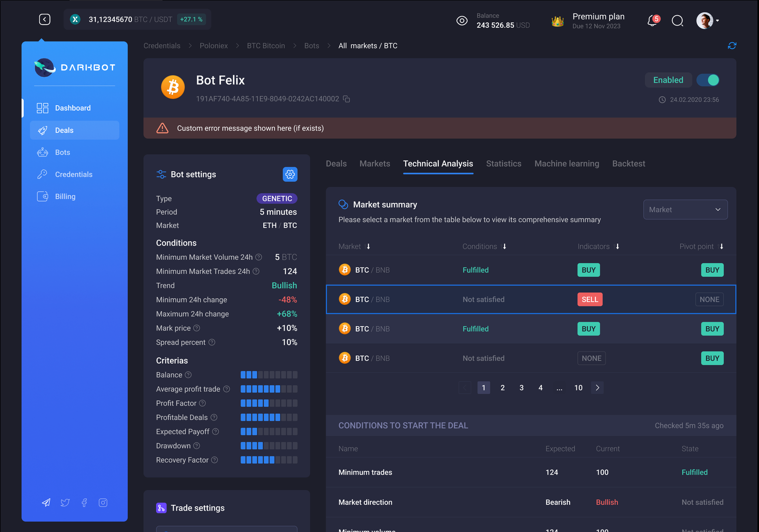This screenshot has width=759, height=532.
Task: Open the Telegram icon in sidebar
Action: [46, 503]
